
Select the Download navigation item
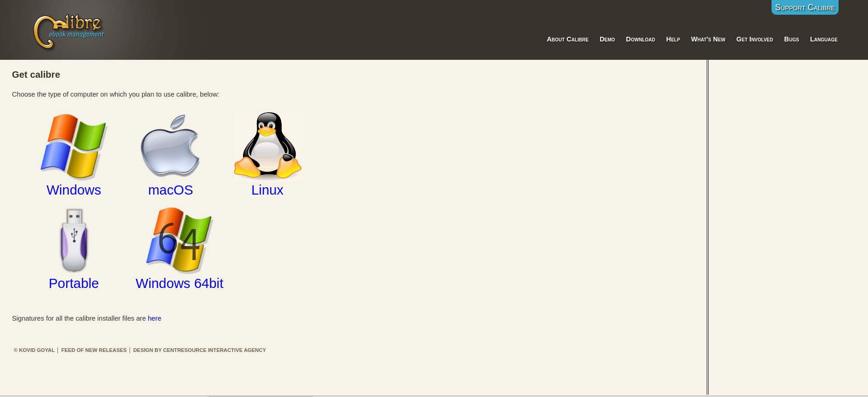640,39
